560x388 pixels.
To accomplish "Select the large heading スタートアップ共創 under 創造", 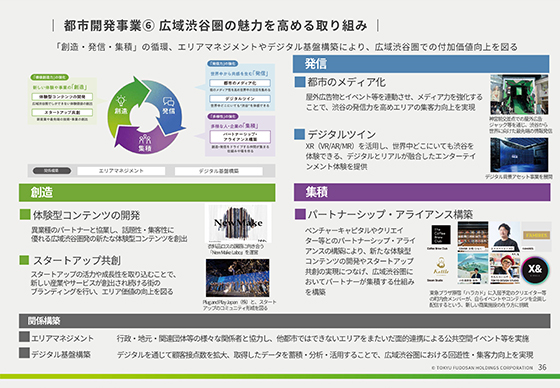I will point(77,260).
